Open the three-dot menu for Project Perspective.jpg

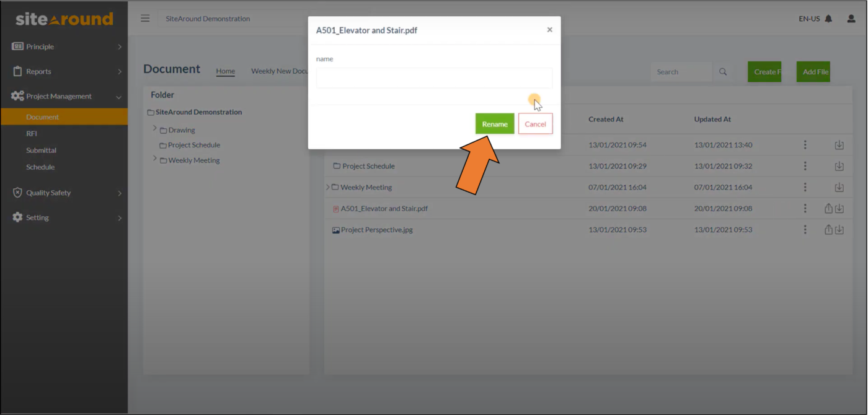click(805, 230)
